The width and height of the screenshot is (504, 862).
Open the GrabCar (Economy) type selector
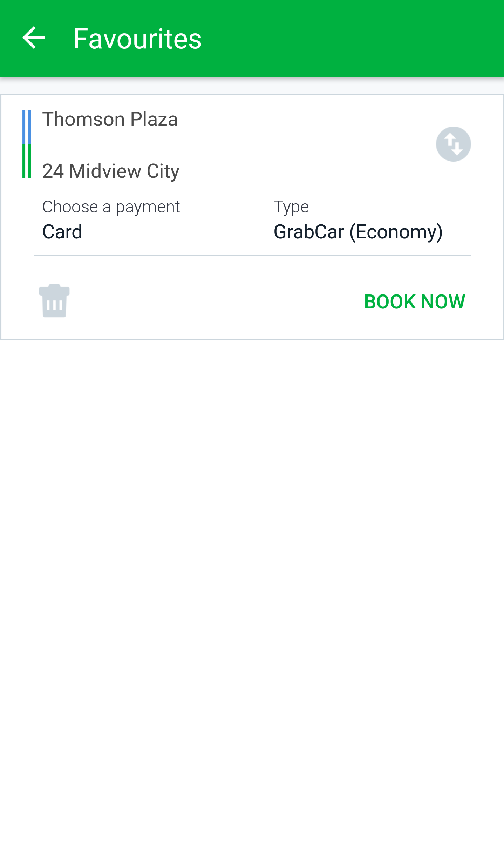pos(358,232)
